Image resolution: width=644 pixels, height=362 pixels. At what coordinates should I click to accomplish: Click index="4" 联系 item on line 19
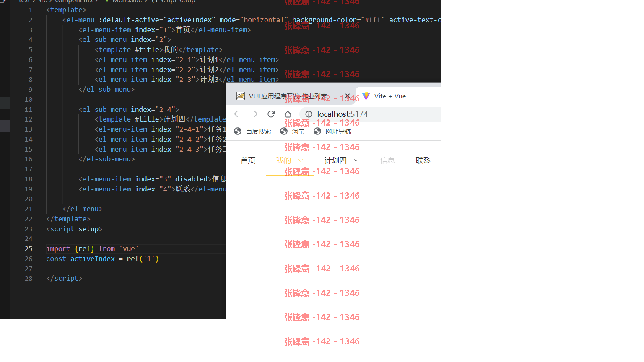[x=153, y=189]
